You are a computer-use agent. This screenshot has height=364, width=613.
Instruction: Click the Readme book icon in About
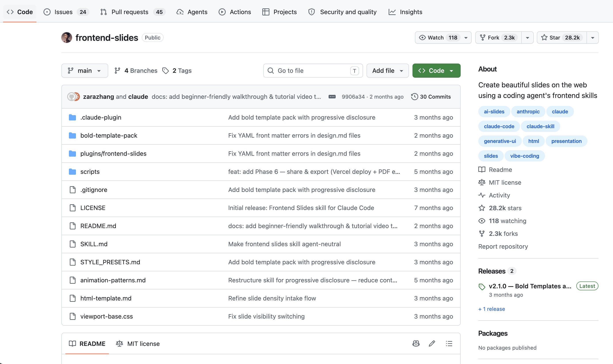(x=482, y=169)
